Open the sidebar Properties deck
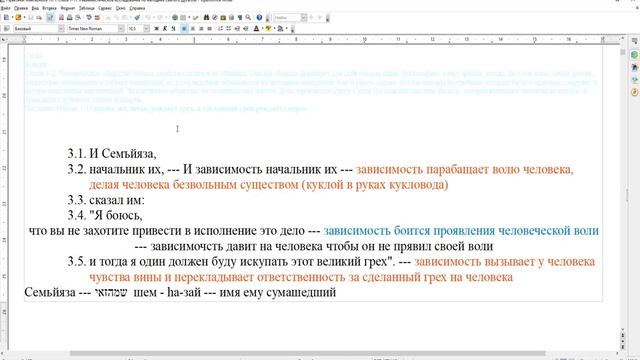 (x=634, y=55)
